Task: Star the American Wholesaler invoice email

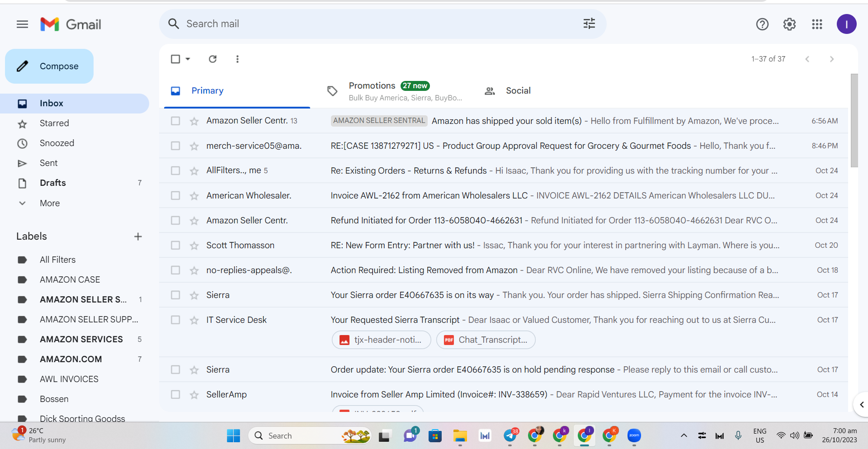Action: (x=194, y=195)
